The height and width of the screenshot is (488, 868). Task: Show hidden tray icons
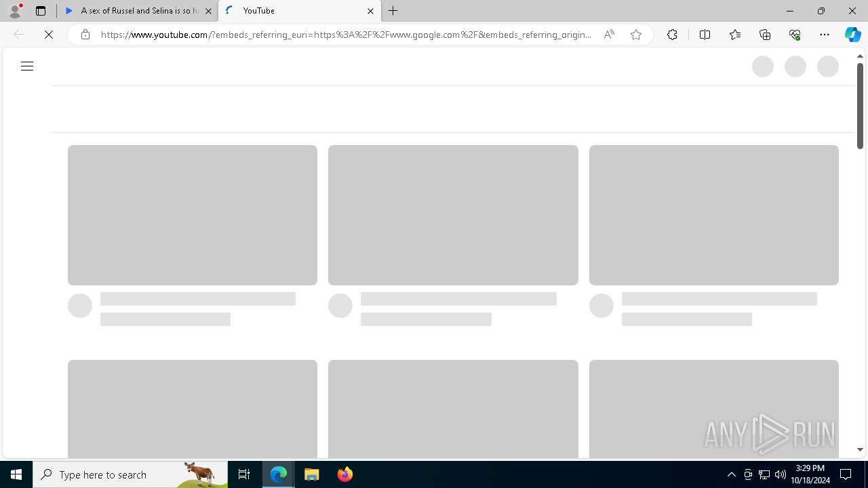732,474
